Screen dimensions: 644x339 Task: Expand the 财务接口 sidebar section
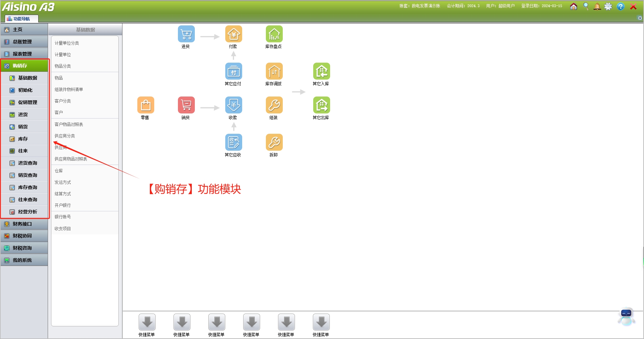click(x=24, y=224)
